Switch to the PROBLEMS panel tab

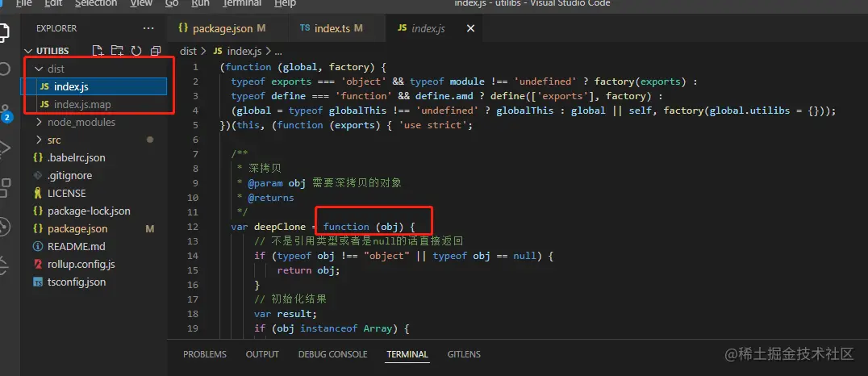point(205,354)
